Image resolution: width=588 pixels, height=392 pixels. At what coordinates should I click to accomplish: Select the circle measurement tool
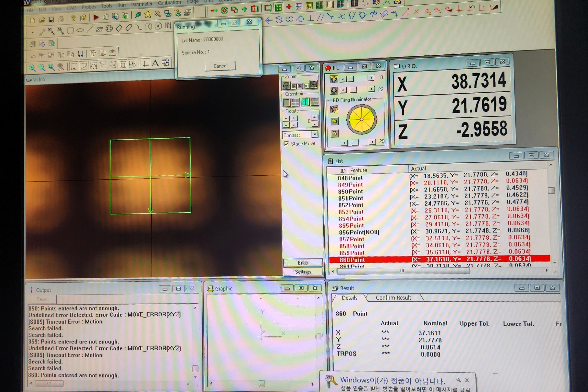click(x=71, y=30)
